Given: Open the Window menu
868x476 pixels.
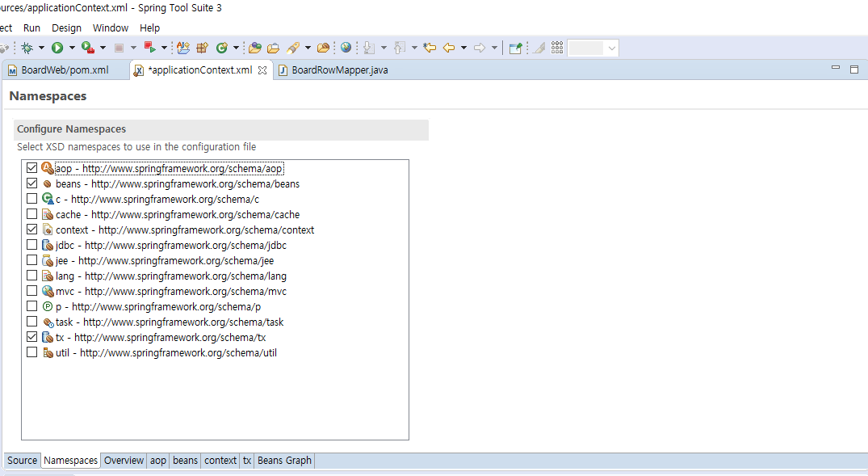Looking at the screenshot, I should pyautogui.click(x=110, y=27).
